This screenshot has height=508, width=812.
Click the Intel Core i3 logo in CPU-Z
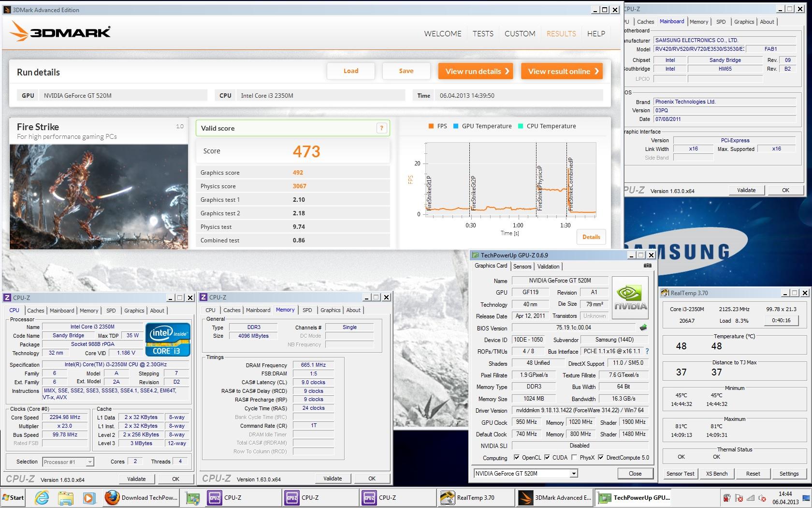tap(168, 340)
